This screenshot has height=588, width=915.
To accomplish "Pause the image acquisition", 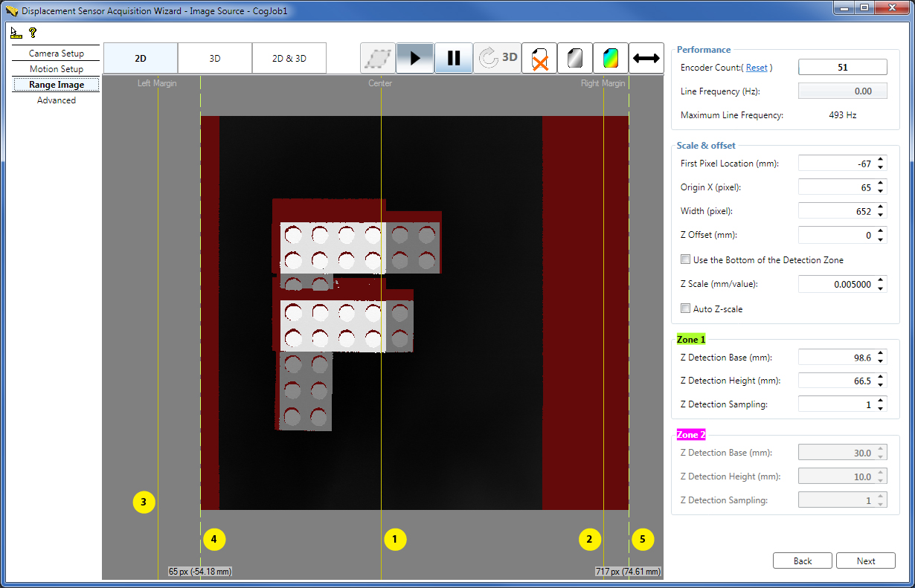I will (454, 58).
